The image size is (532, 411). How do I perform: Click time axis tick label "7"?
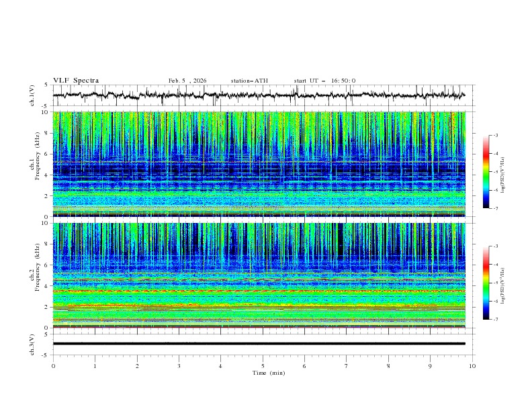coord(347,366)
